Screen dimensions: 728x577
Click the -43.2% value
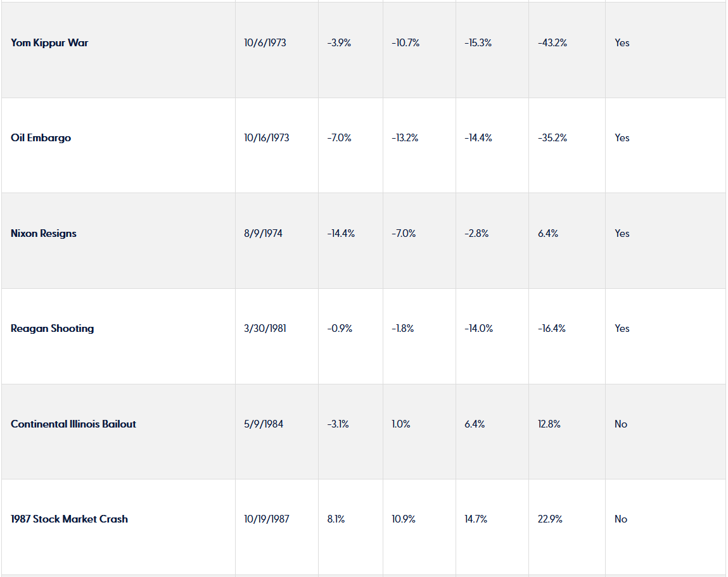552,43
